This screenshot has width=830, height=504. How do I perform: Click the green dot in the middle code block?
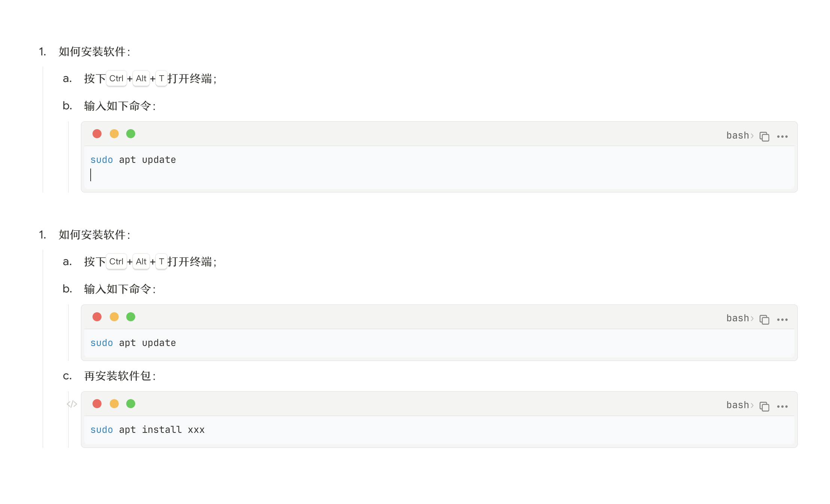(x=131, y=317)
